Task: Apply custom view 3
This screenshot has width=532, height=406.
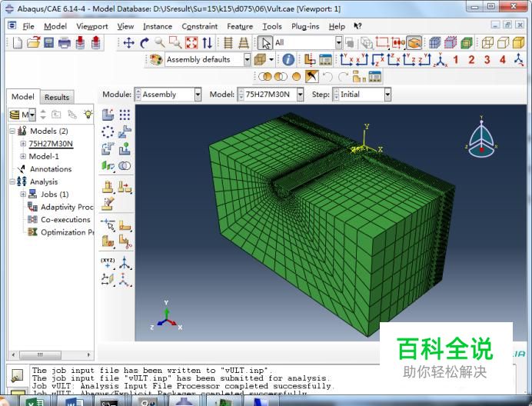Action: pos(487,60)
